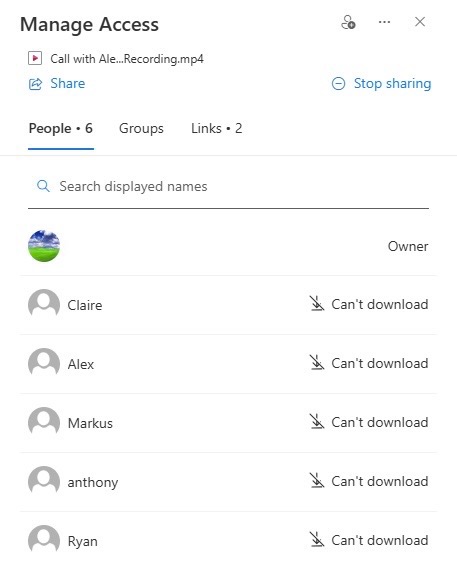The height and width of the screenshot is (570, 457).
Task: Switch to the Links tab
Action: pos(217,128)
